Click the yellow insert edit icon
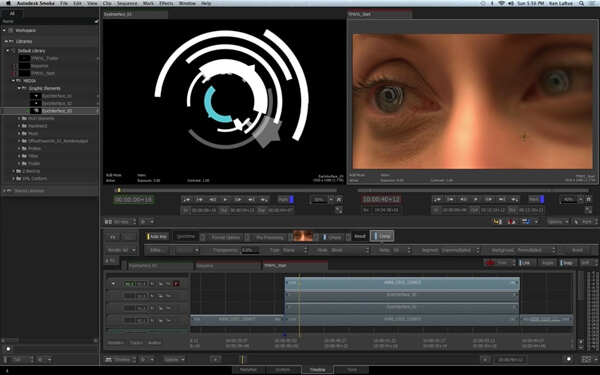Image resolution: width=600 pixels, height=375 pixels. click(x=497, y=222)
